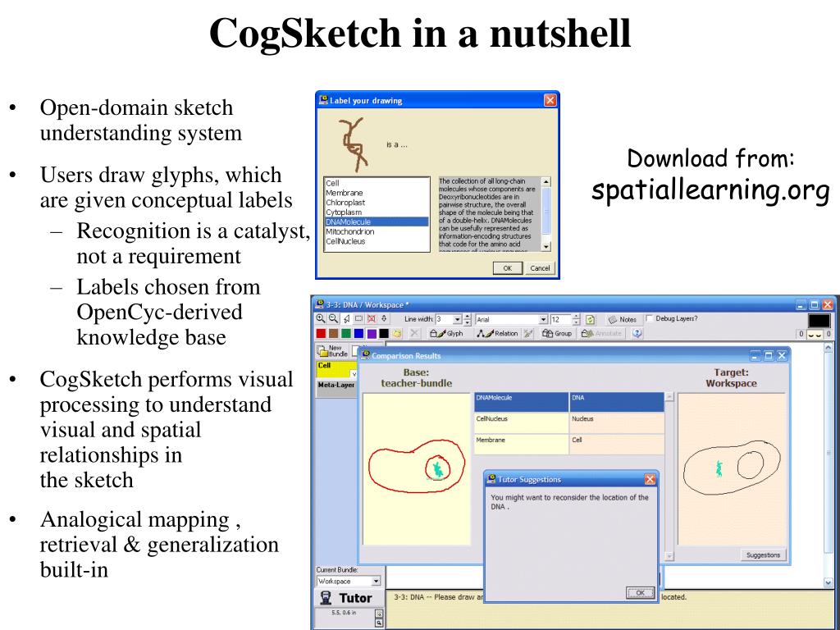Click the zoom out magnifier icon

333,319
